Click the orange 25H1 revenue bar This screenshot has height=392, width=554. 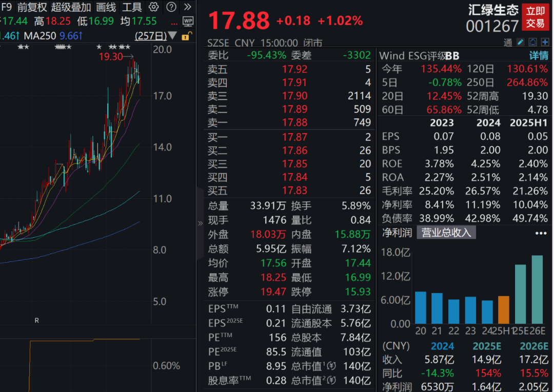(504, 310)
